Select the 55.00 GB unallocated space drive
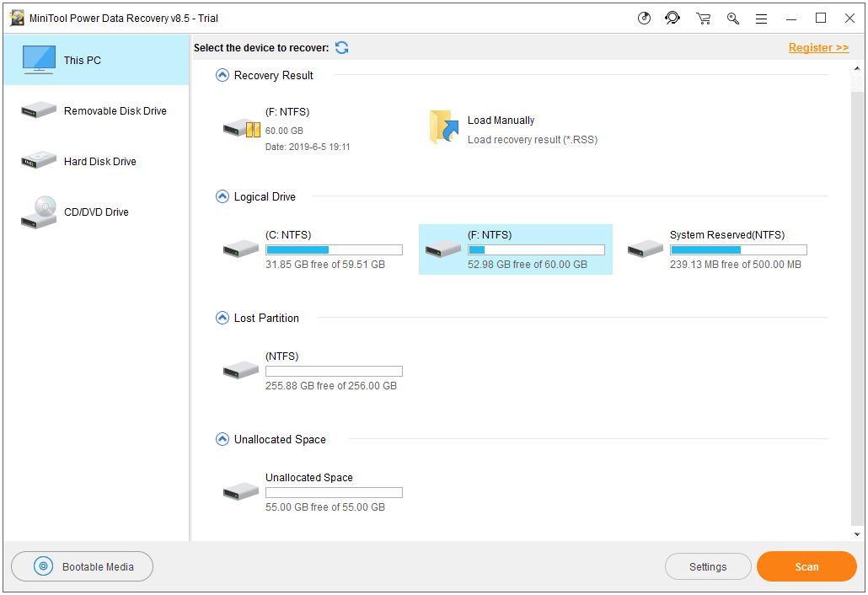Viewport: 868px width, 595px height. [x=313, y=492]
